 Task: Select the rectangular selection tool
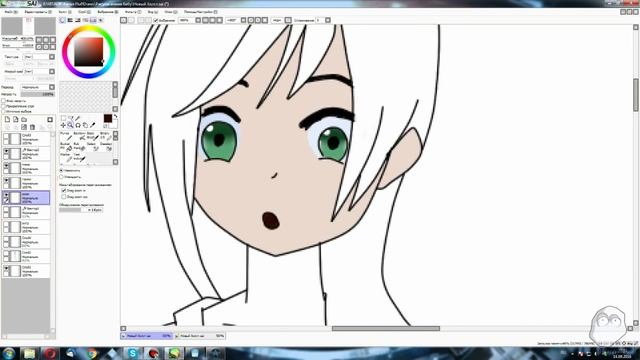[x=63, y=118]
